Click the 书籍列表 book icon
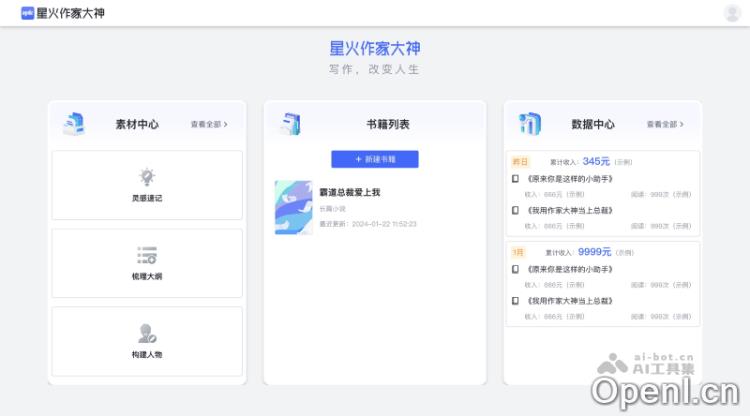The image size is (750, 416). click(291, 124)
